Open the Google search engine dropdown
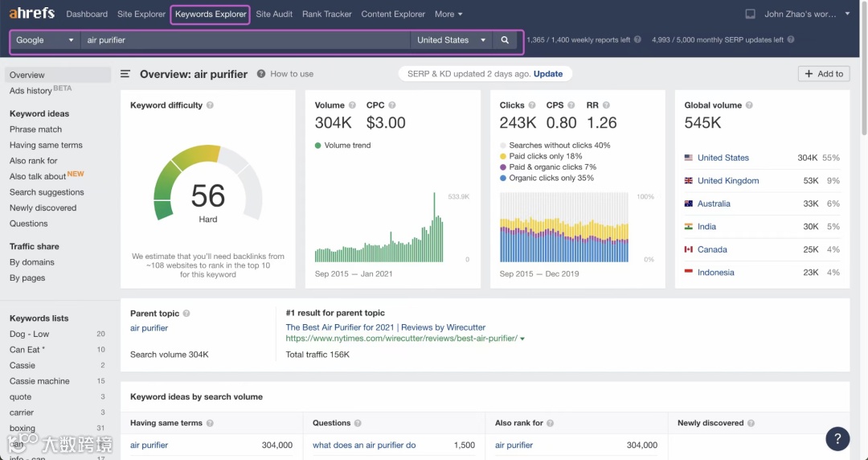 pos(45,40)
